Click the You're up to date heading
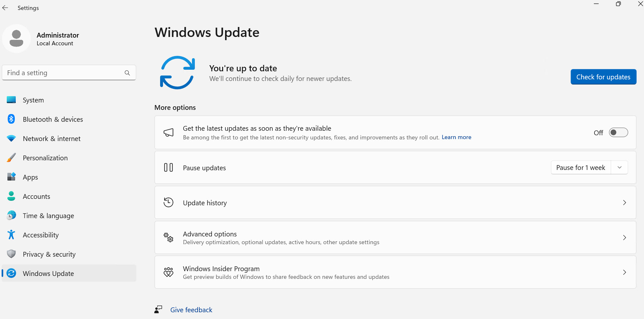Screen dimensions: 644x319 pos(243,68)
